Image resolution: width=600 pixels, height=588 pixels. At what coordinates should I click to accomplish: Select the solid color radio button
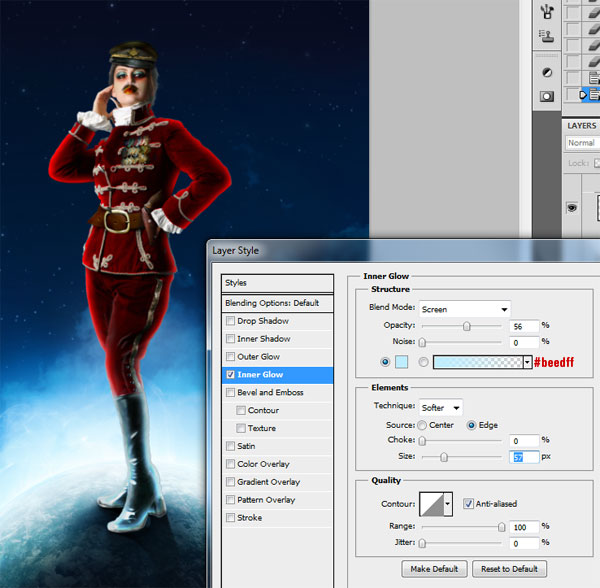(385, 362)
